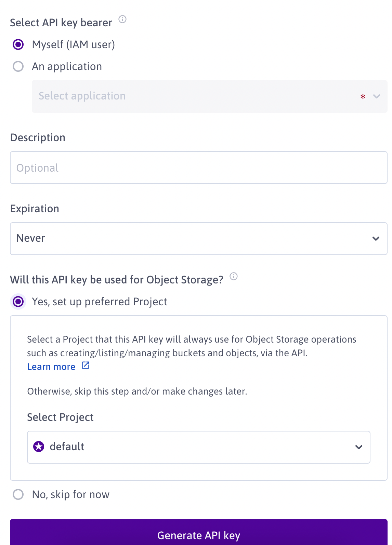Click into the Description optional text field
Screen dimensions: 392x545
(198, 168)
